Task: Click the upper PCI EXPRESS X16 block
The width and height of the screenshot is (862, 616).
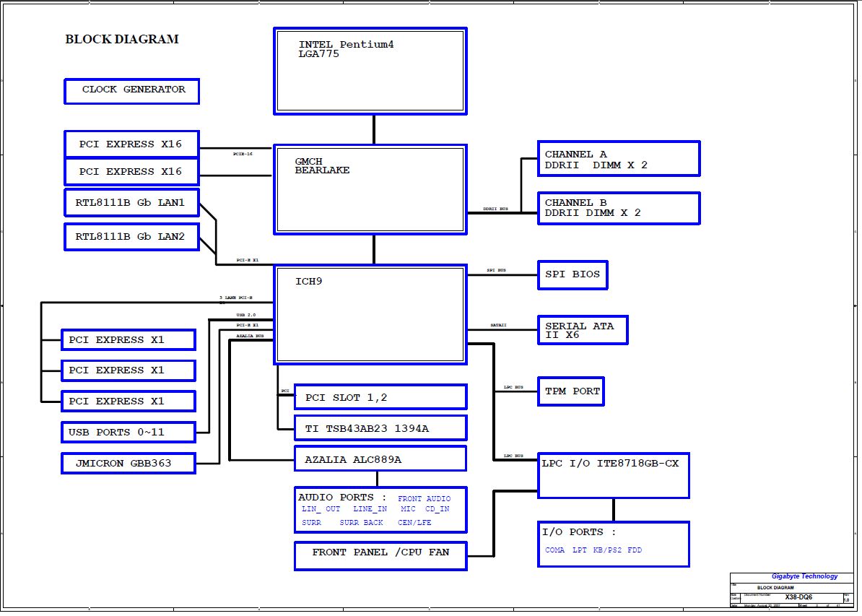Action: (132, 144)
